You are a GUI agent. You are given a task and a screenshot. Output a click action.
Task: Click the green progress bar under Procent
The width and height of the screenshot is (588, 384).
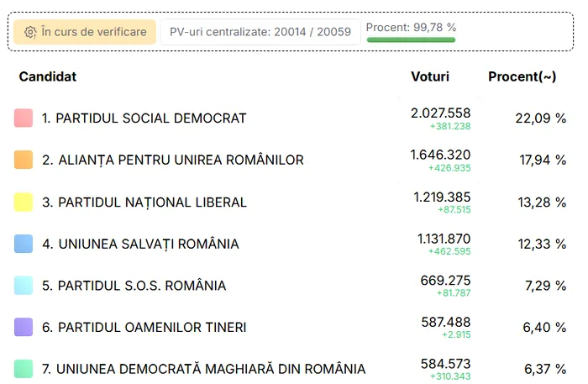point(411,39)
